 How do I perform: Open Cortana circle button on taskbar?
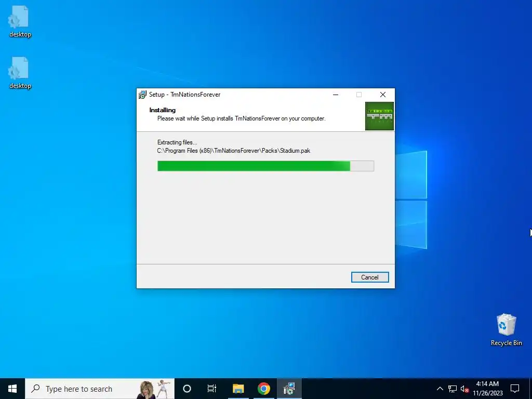(x=187, y=389)
